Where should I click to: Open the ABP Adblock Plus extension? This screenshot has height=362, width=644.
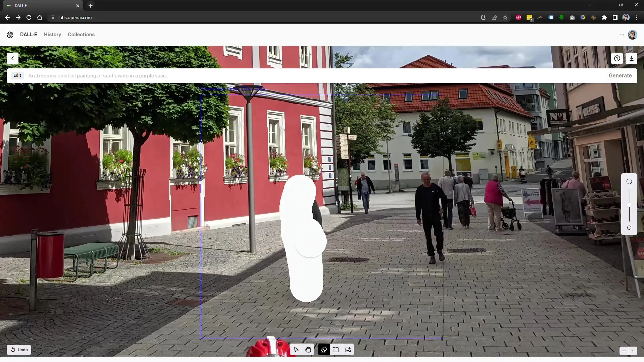519,17
